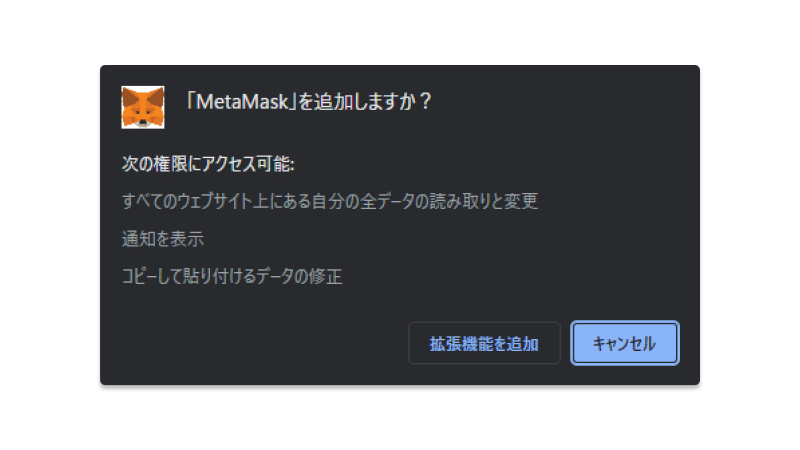Click the 通知を表示 permission text

tap(163, 239)
